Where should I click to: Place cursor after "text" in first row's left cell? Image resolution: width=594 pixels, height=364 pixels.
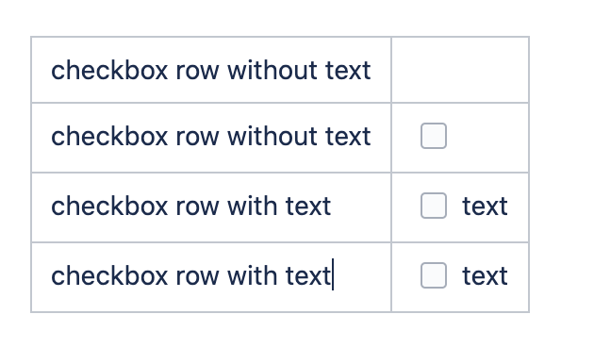pyautogui.click(x=371, y=71)
